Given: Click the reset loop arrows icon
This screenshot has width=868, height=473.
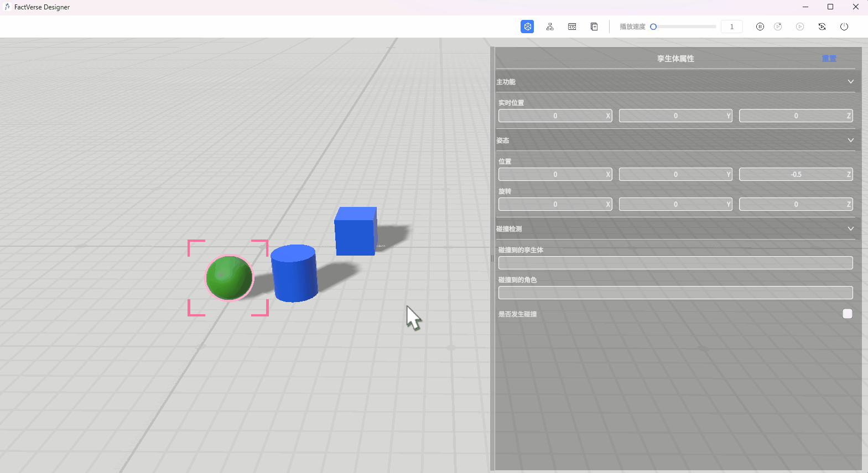Looking at the screenshot, I should point(822,27).
